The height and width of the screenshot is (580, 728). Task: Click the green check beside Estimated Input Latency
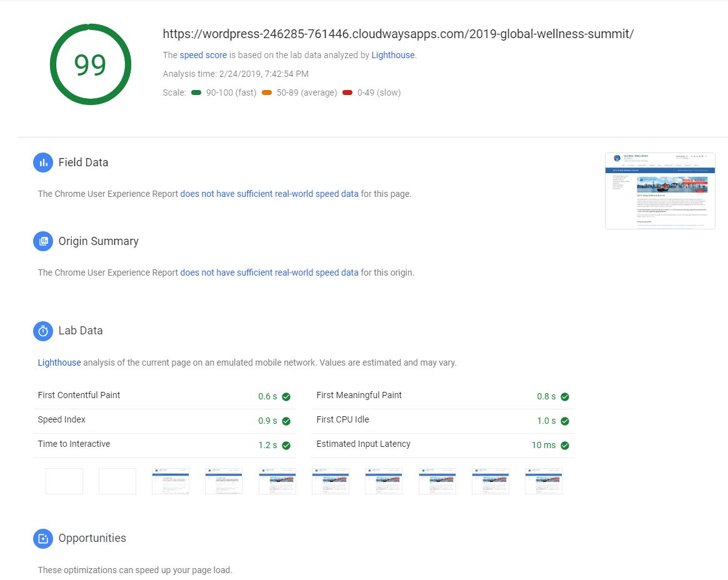[565, 446]
